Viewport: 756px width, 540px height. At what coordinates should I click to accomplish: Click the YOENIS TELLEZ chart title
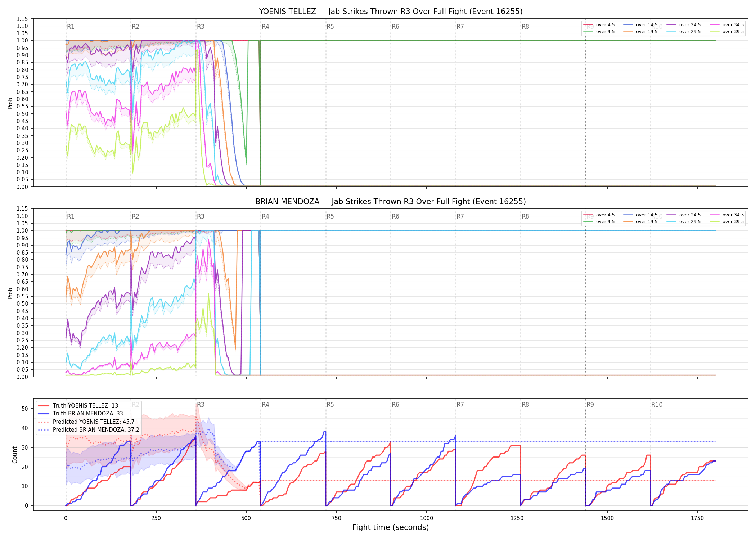point(391,12)
